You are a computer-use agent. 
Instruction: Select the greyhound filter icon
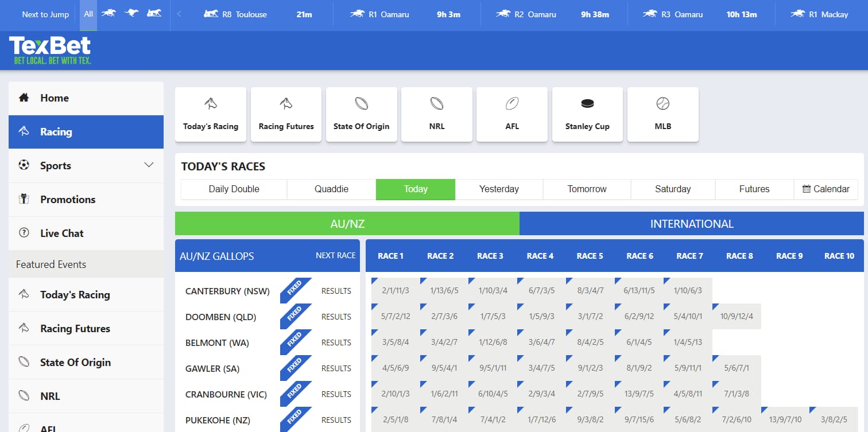click(x=131, y=13)
